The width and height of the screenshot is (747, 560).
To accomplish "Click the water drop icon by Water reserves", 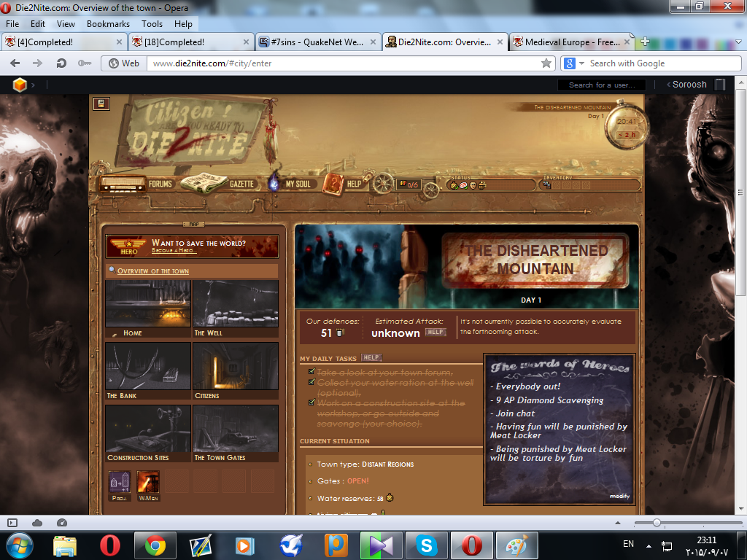I will click(x=390, y=498).
